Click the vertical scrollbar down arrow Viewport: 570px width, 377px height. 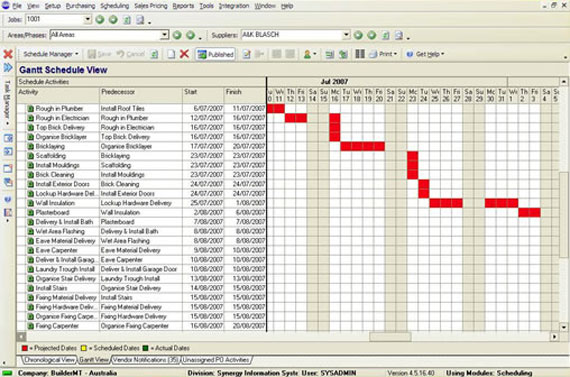coord(563,327)
